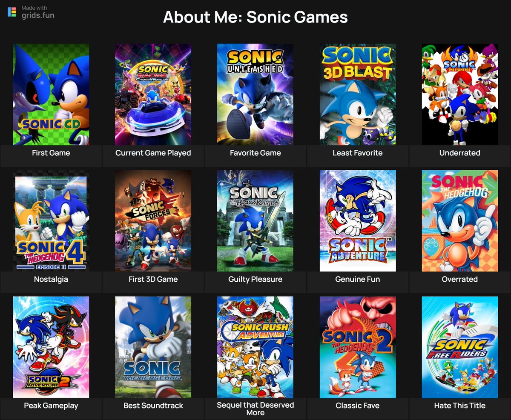
Task: Click the Peak Gameplay label
Action: [51, 406]
